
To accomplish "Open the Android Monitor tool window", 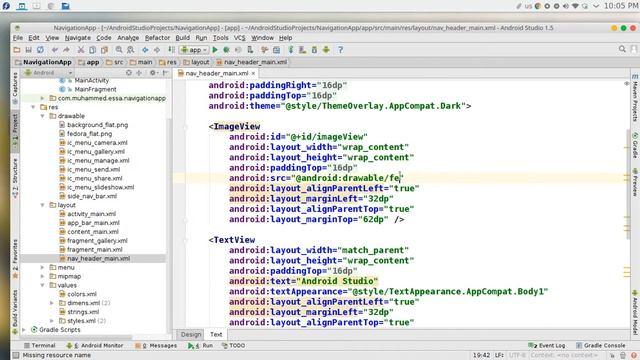I will click(x=95, y=345).
